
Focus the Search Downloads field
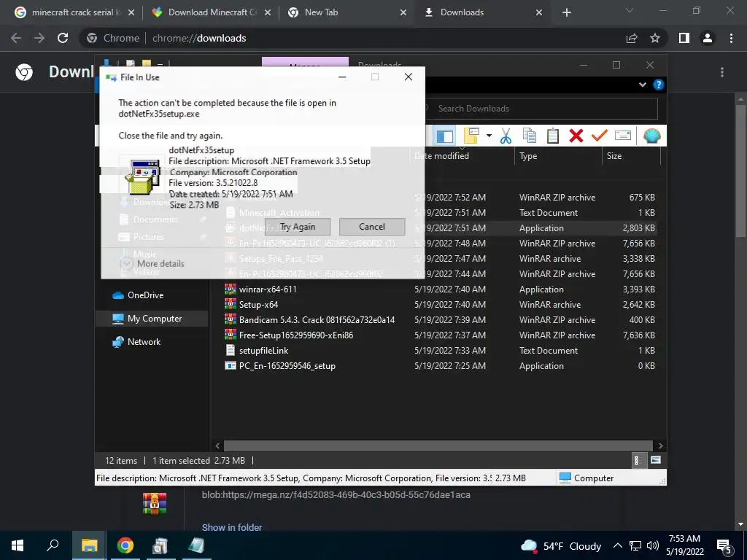click(x=541, y=109)
